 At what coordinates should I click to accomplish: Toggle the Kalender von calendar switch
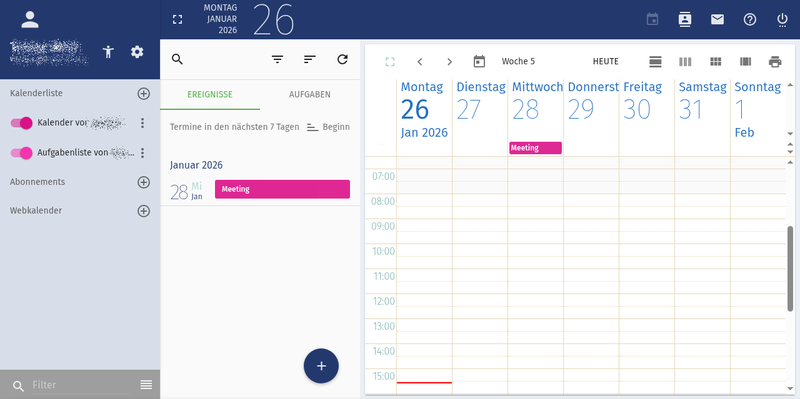(21, 123)
